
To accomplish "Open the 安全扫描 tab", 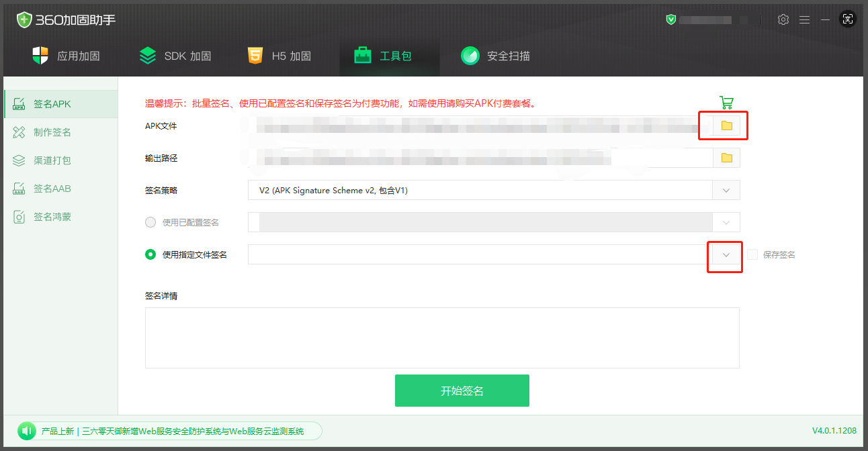I will (495, 56).
